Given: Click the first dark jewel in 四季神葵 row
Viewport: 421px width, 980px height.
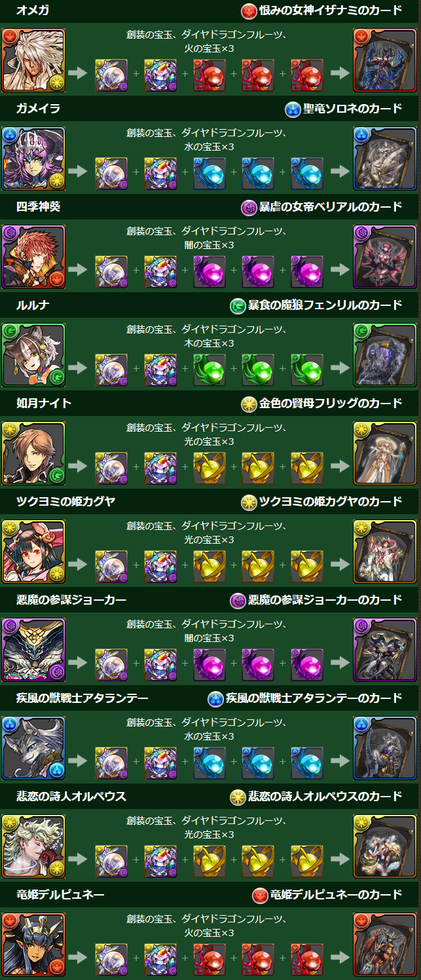Looking at the screenshot, I should (210, 271).
